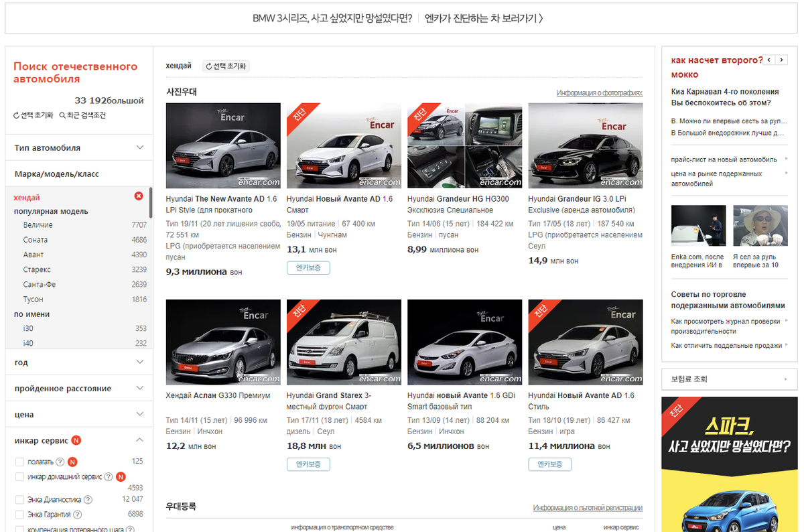Open Хендай Аслан G330 photo
Viewport: 804px width, 532px height.
[x=223, y=342]
